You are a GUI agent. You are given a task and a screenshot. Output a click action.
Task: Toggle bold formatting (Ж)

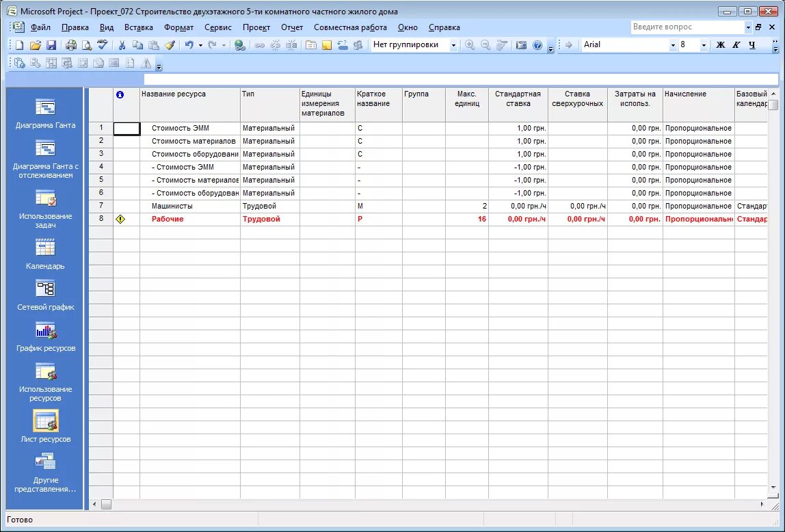tap(721, 45)
